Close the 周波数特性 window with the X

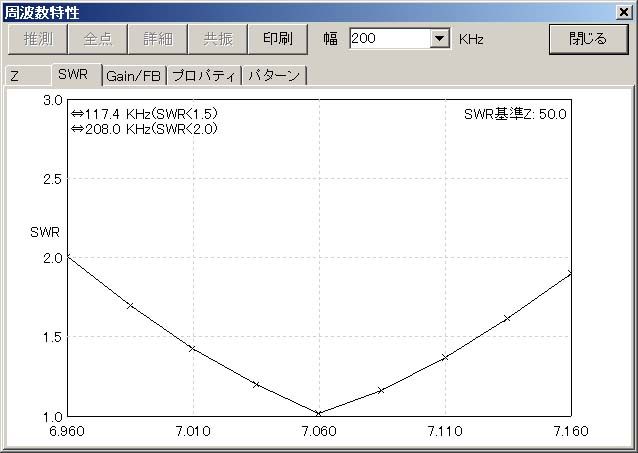(624, 12)
